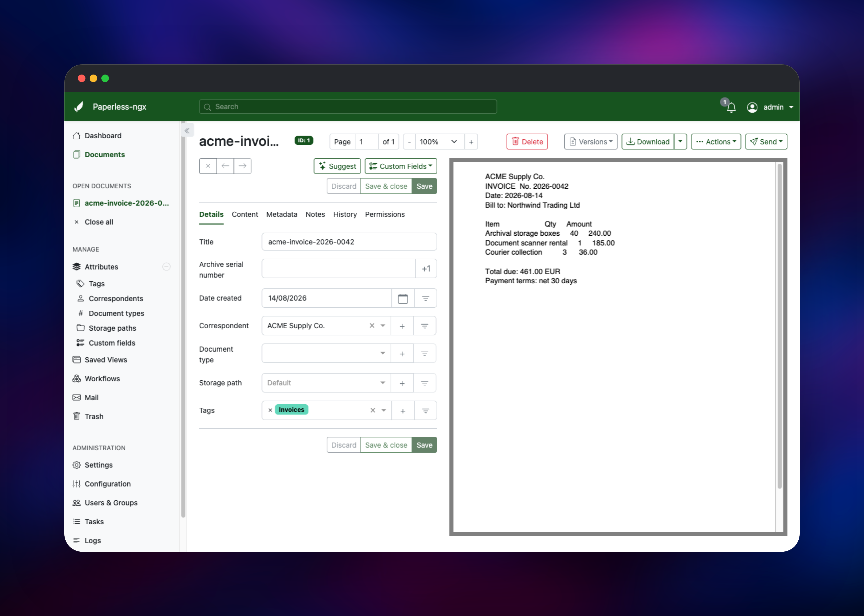Add a new tag with the plus

403,411
